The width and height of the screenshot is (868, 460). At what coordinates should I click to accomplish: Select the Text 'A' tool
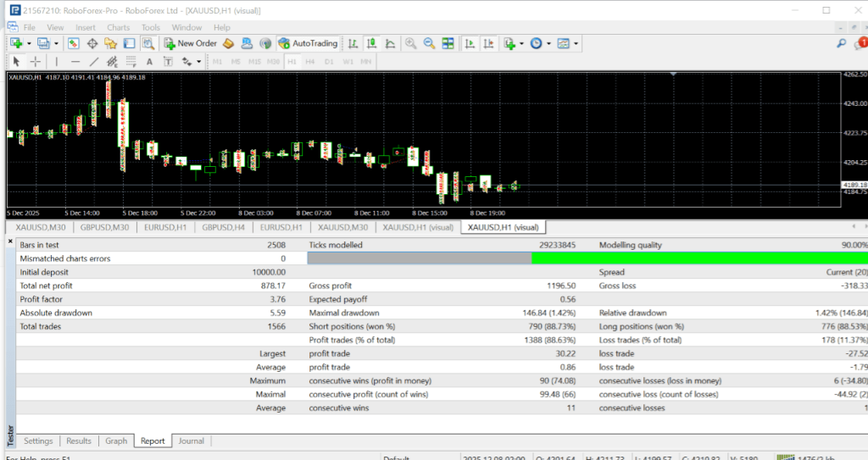149,62
